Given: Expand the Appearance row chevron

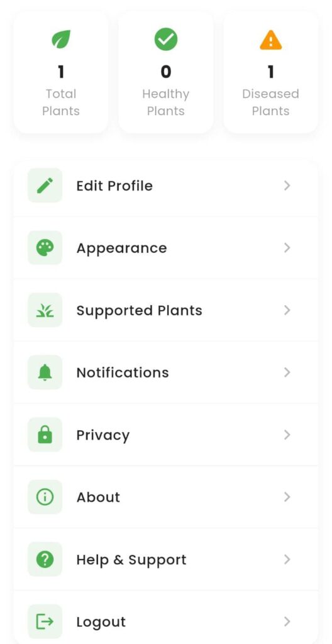Looking at the screenshot, I should [x=287, y=248].
